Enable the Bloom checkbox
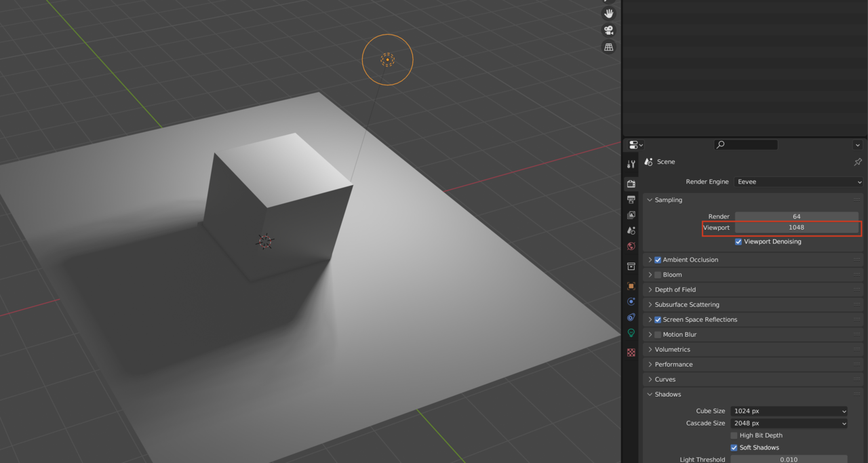Image resolution: width=868 pixels, height=463 pixels. click(658, 275)
